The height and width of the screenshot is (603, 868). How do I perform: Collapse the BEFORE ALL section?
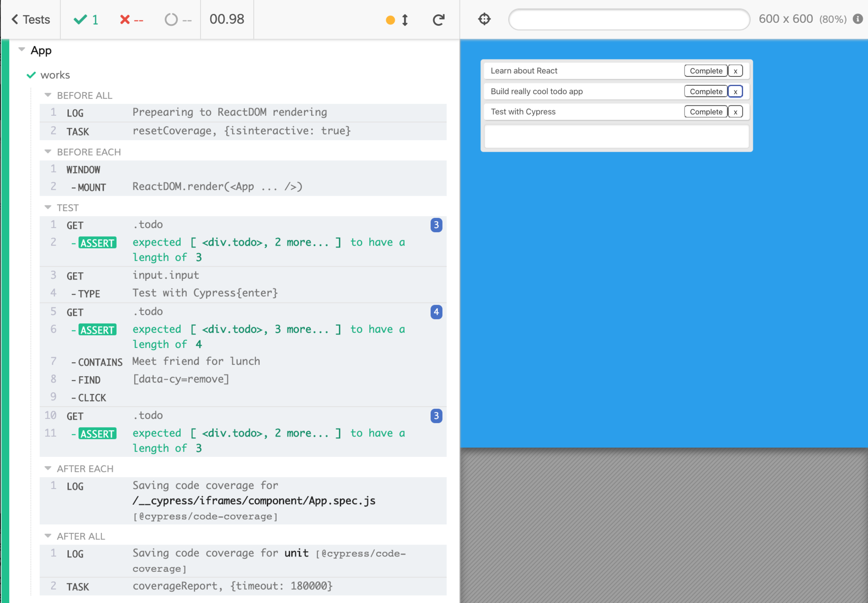pos(48,95)
